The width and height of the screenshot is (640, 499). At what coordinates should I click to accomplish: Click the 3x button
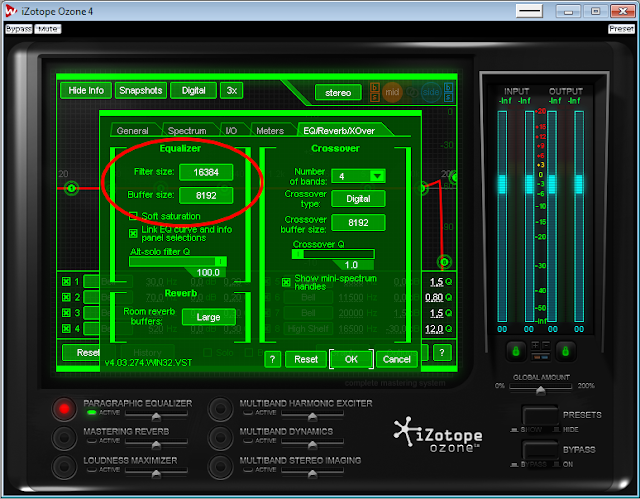(x=231, y=91)
